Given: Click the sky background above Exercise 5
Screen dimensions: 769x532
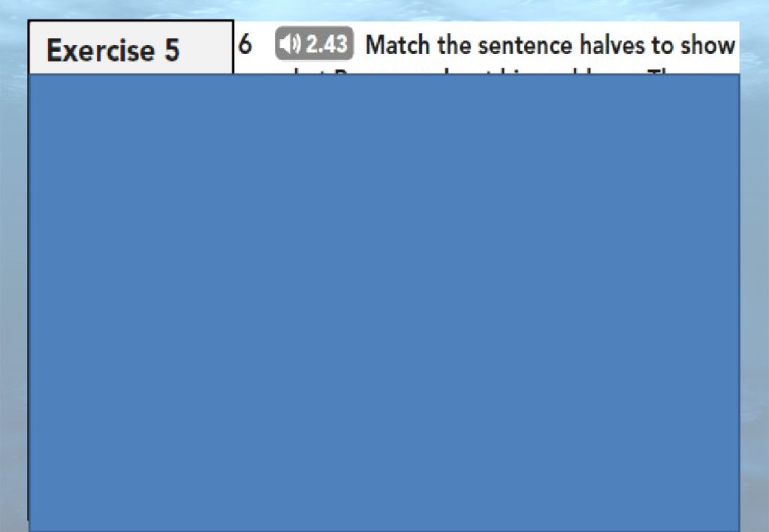Looking at the screenshot, I should pyautogui.click(x=131, y=10).
